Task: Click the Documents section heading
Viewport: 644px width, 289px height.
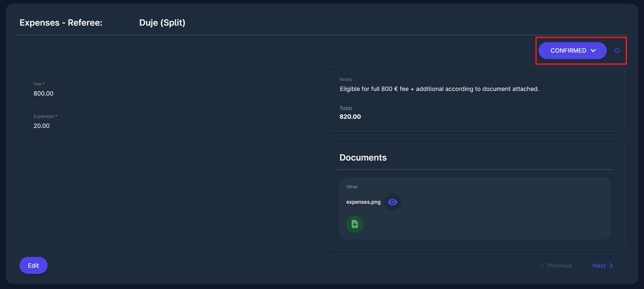Action: coord(363,158)
